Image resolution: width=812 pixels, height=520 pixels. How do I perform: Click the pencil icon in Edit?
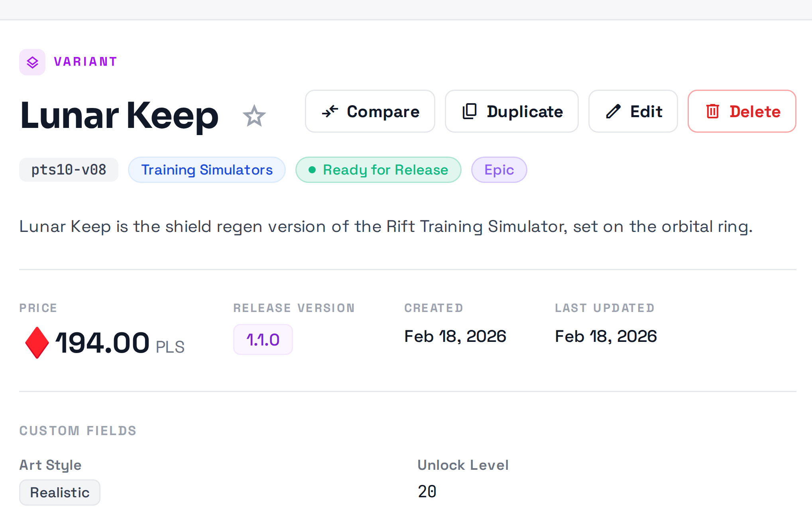[613, 112]
